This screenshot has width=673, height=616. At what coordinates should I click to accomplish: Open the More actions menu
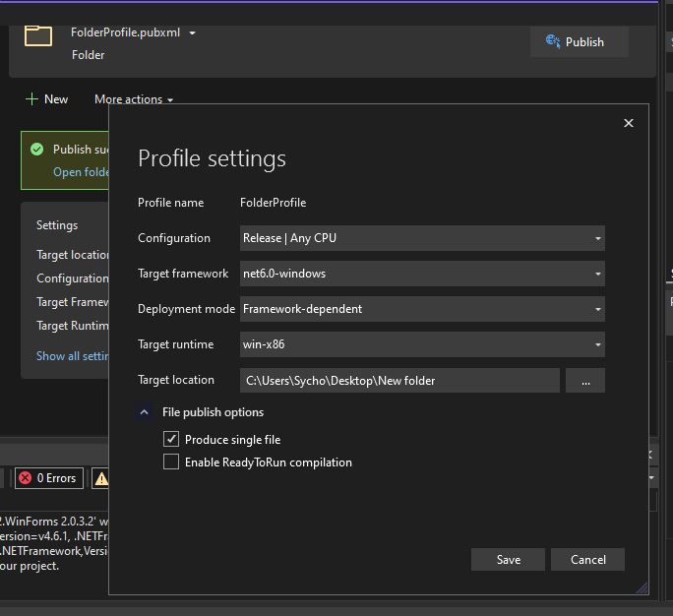pyautogui.click(x=133, y=99)
